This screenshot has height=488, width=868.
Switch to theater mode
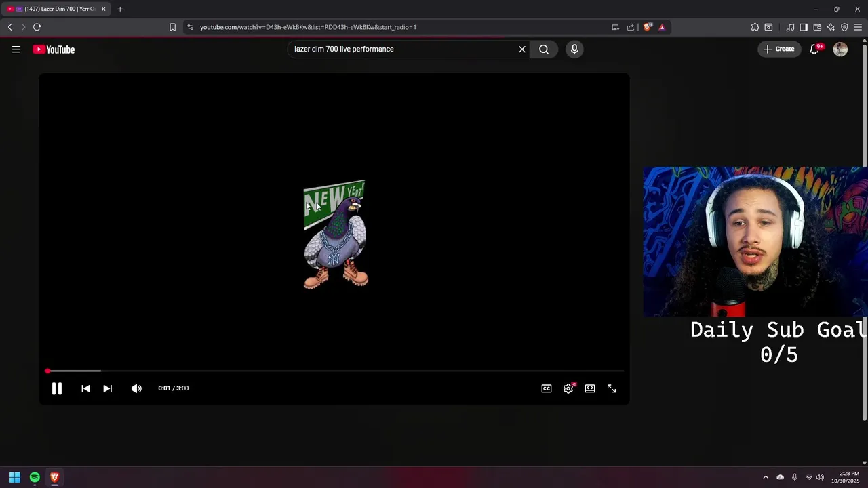(x=590, y=388)
